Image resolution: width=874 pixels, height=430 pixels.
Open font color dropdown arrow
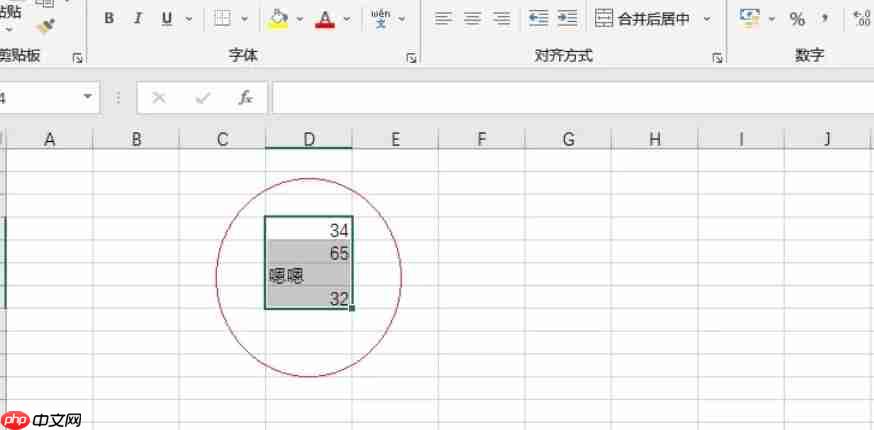pos(347,19)
